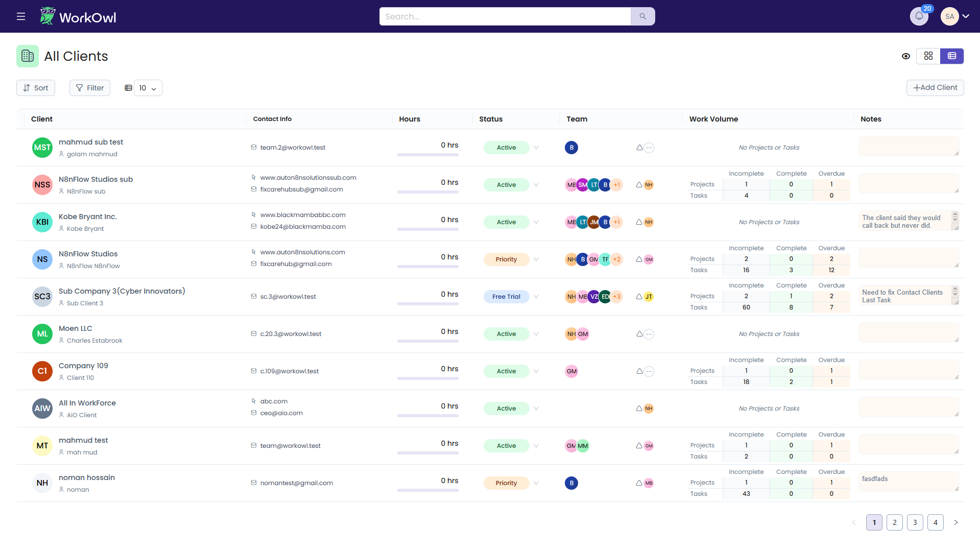Expand the rows-per-page dropdown showing 10
980x551 pixels.
[148, 88]
